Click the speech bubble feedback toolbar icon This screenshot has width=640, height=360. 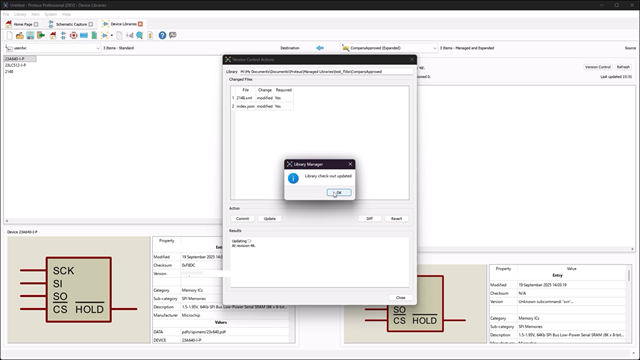click(x=173, y=36)
